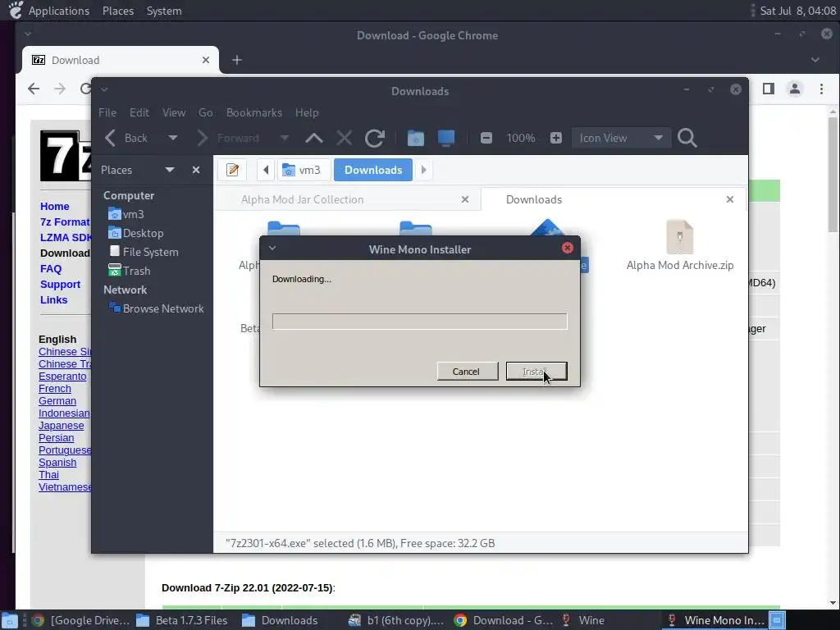Reset zoom via the 100% label
This screenshot has height=630, width=840.
point(521,138)
